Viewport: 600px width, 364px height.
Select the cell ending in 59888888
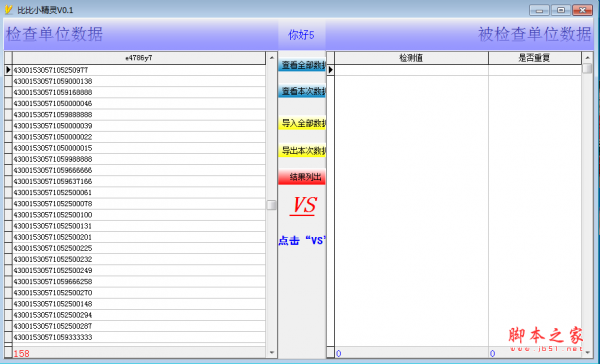tap(139, 114)
